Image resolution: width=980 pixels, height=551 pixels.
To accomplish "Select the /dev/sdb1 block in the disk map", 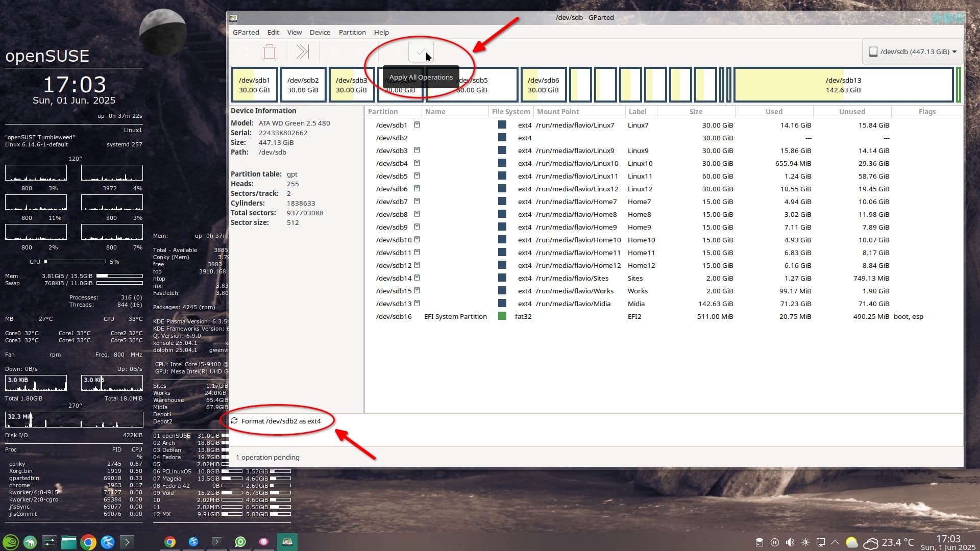I will (254, 85).
